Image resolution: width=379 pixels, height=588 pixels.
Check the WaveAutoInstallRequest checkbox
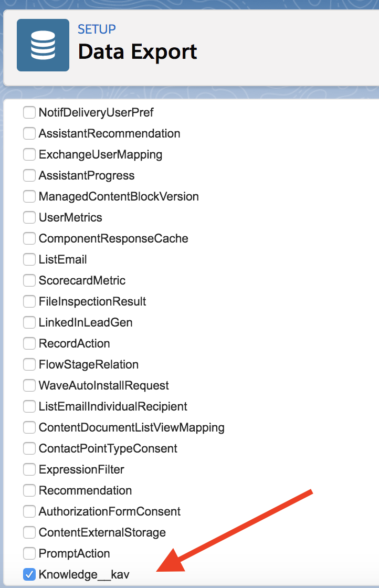pyautogui.click(x=29, y=385)
